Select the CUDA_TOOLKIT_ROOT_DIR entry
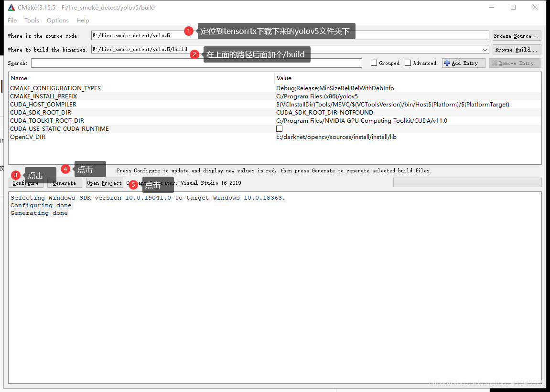Viewport: 550px width, 392px height. coord(47,121)
